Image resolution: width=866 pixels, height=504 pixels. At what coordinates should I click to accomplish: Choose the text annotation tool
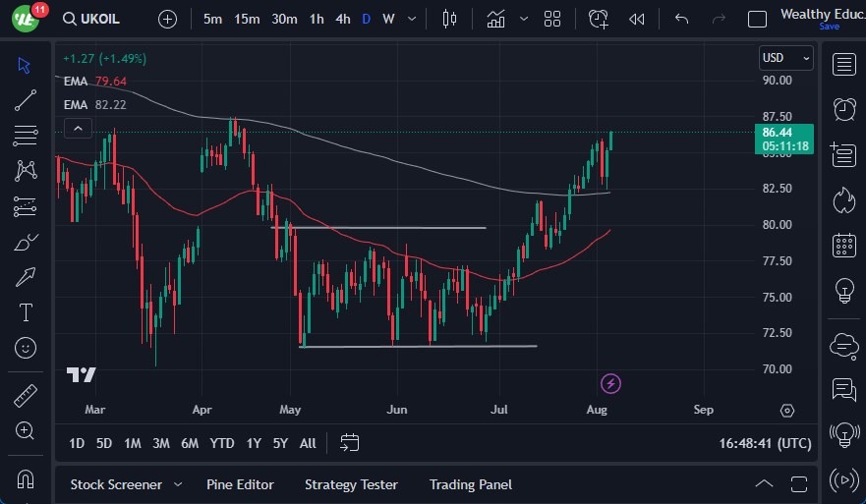coord(26,312)
